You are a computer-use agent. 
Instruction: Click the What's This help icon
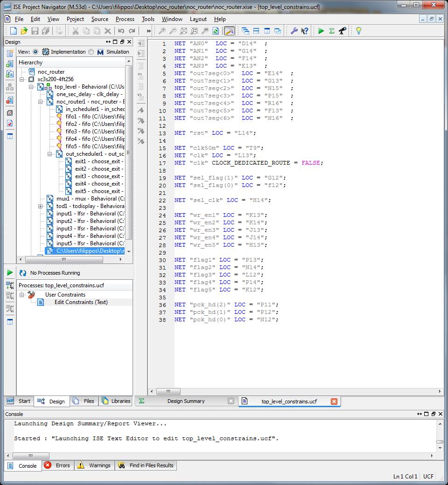[x=305, y=31]
